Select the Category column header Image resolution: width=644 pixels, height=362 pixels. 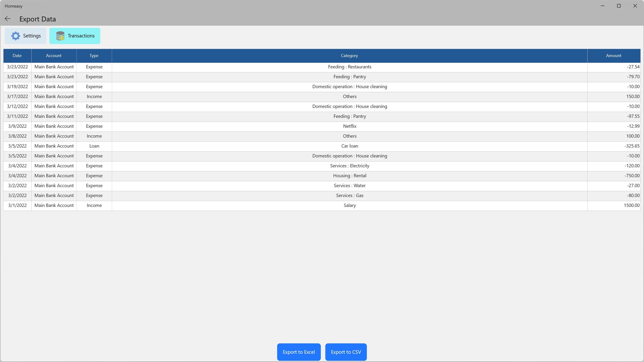click(x=349, y=56)
